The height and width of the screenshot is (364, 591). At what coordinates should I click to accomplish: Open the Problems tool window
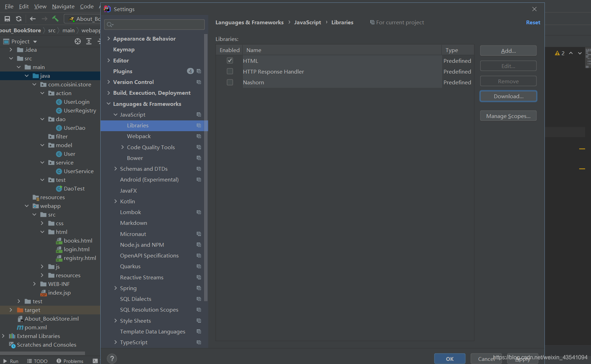tap(70, 361)
